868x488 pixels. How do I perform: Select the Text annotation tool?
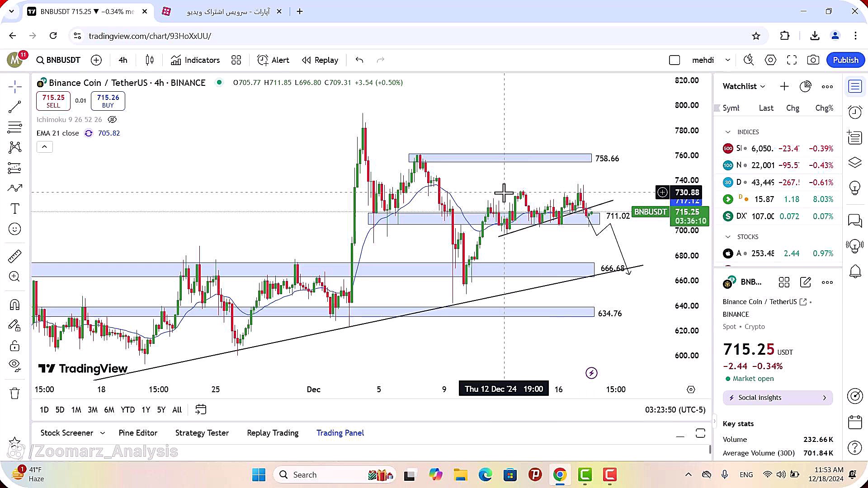[x=15, y=208]
